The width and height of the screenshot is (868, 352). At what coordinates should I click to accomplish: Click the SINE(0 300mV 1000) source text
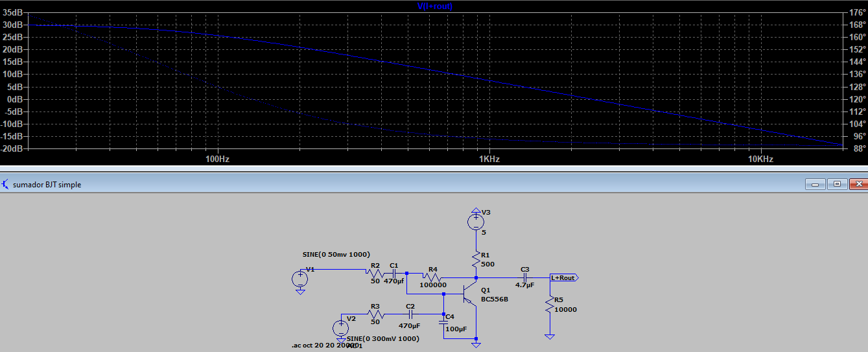tap(383, 338)
